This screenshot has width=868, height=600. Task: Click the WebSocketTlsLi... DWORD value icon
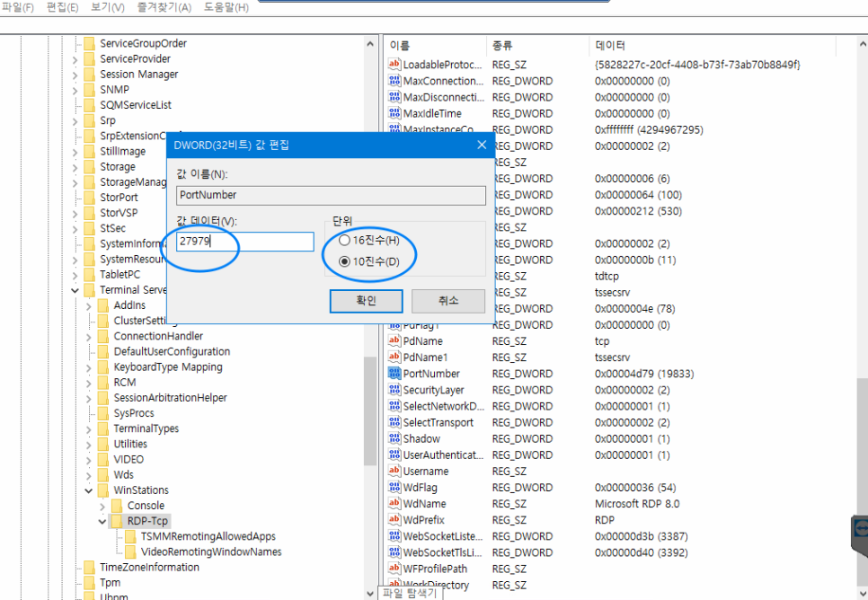click(x=394, y=551)
